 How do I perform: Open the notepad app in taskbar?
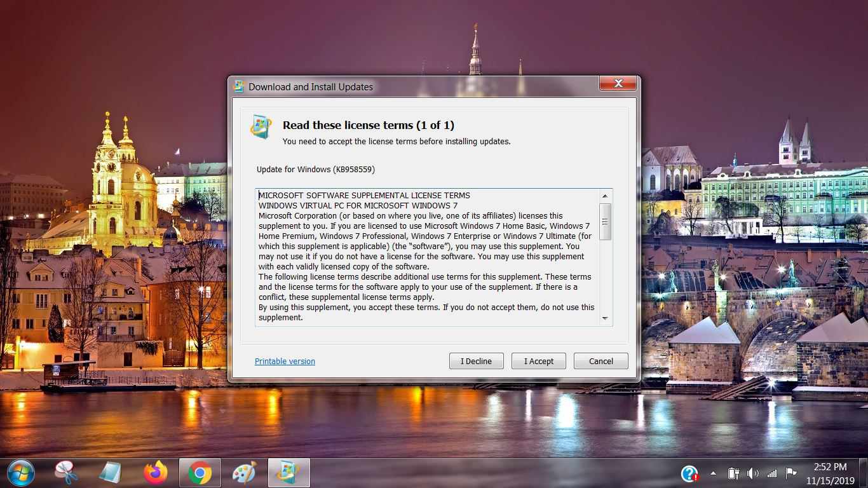click(x=110, y=473)
